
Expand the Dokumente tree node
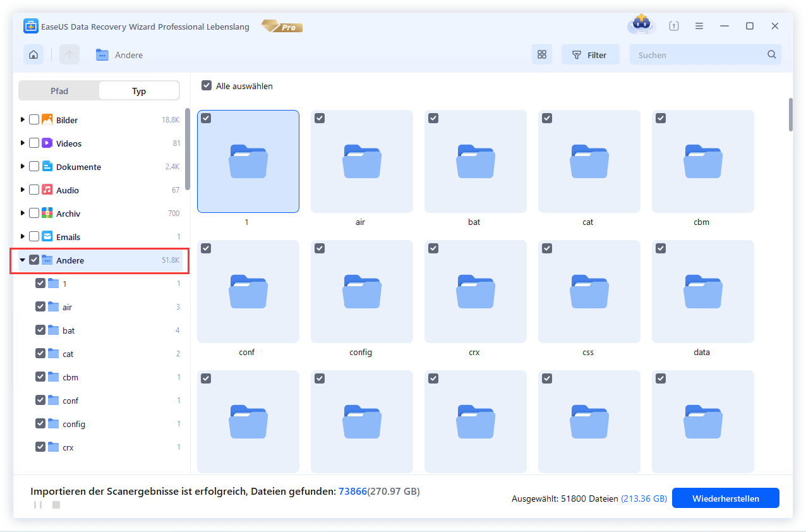(x=23, y=166)
